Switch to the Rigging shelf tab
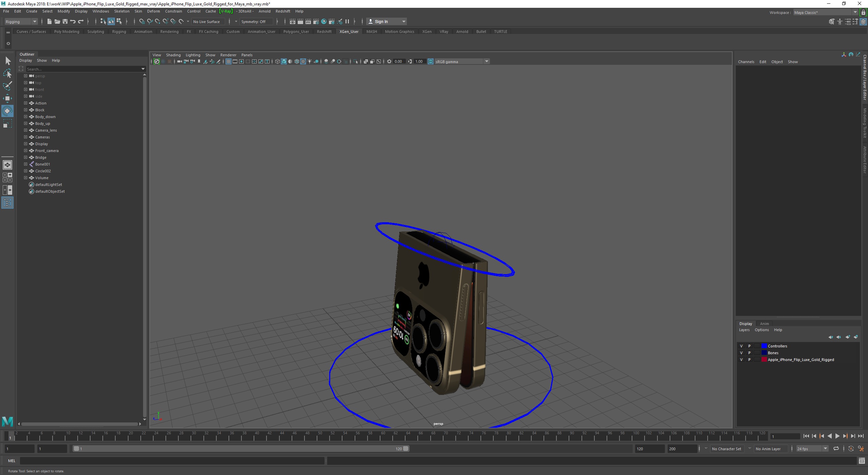868x475 pixels. coord(119,32)
